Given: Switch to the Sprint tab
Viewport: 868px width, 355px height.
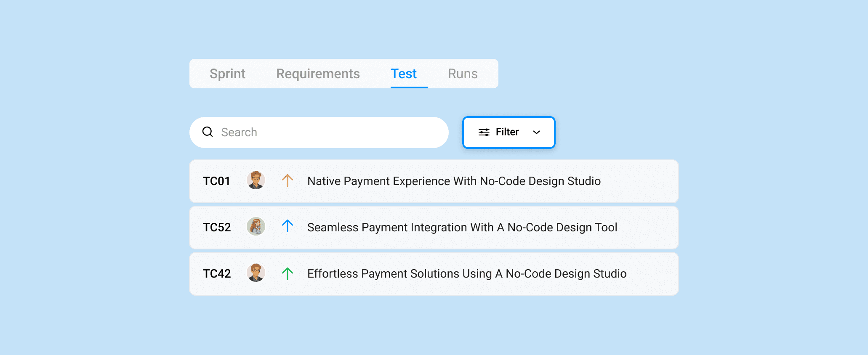Looking at the screenshot, I should (x=227, y=74).
